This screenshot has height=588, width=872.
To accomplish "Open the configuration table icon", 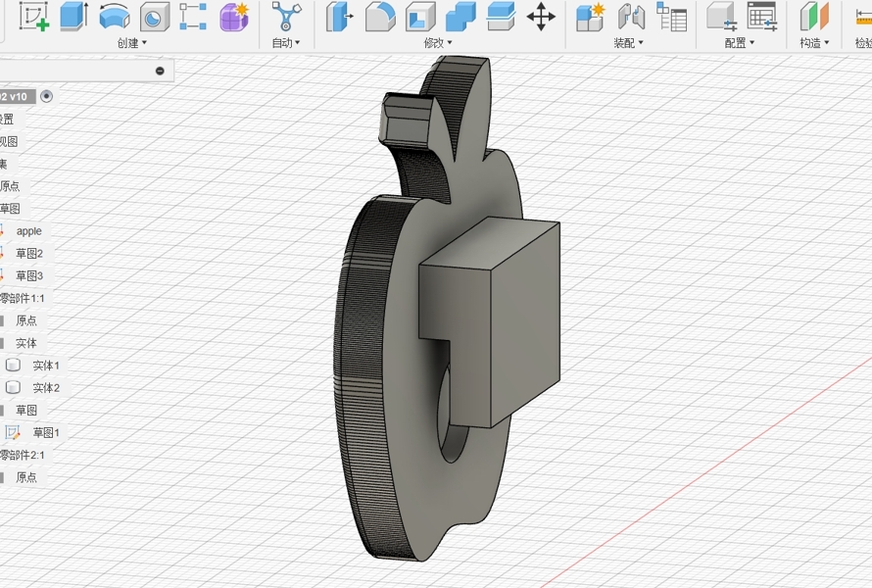I will coord(762,16).
